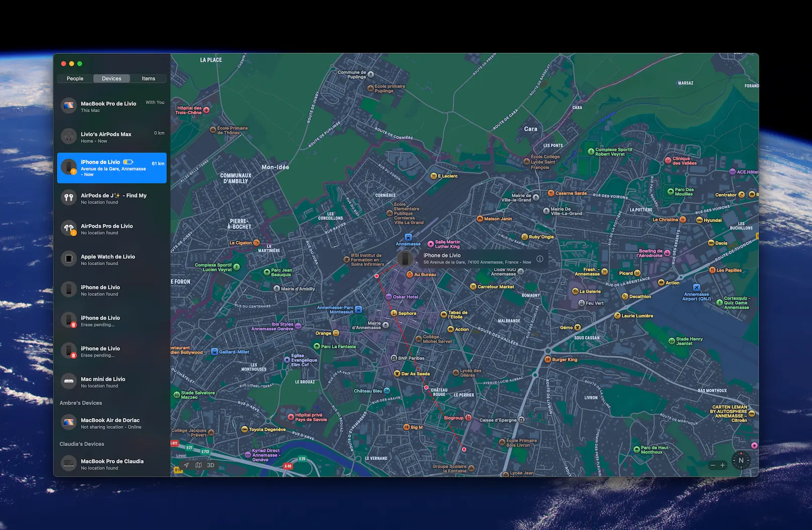Click the Sephora map marker
This screenshot has width=812, height=530.
click(x=394, y=313)
